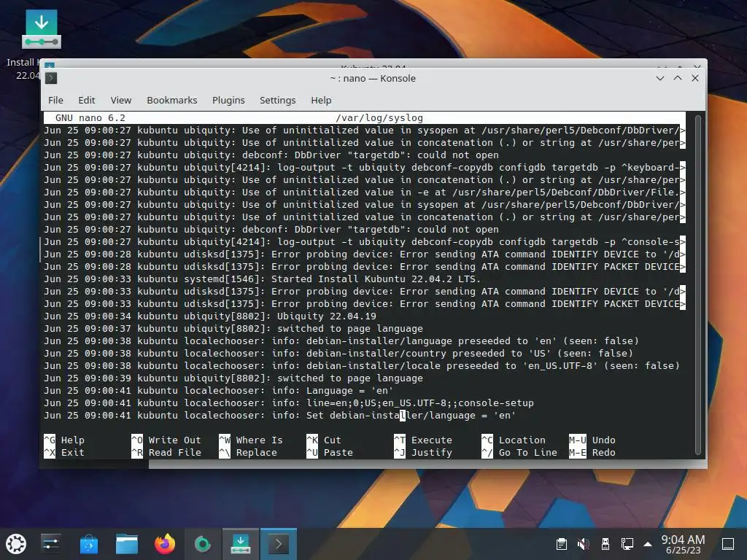Click the M-U Undo shortcut in nano
This screenshot has width=747, height=560.
point(592,440)
